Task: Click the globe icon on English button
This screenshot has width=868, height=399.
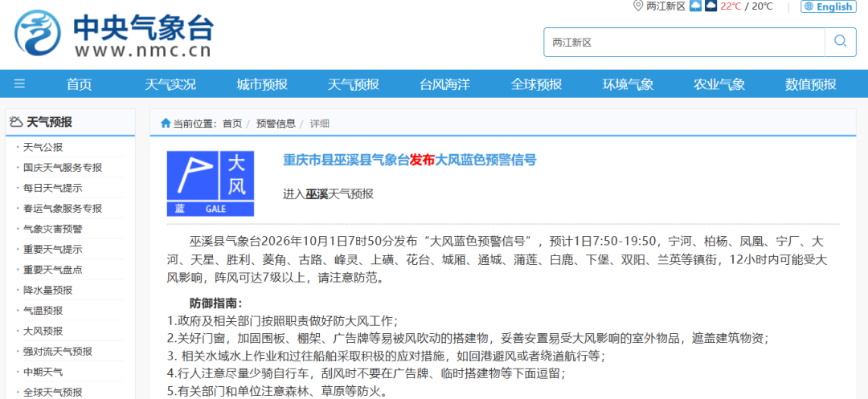Action: 809,6
